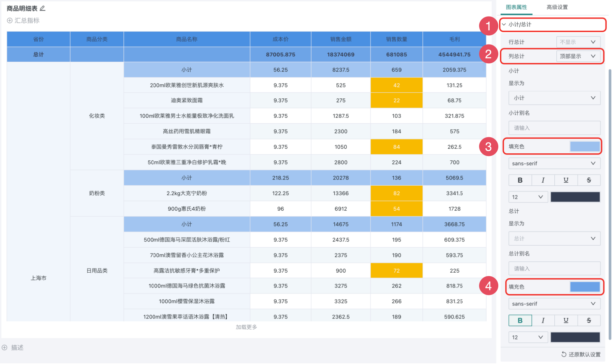Click the 商品明细表 title
This screenshot has width=612, height=364.
point(22,8)
